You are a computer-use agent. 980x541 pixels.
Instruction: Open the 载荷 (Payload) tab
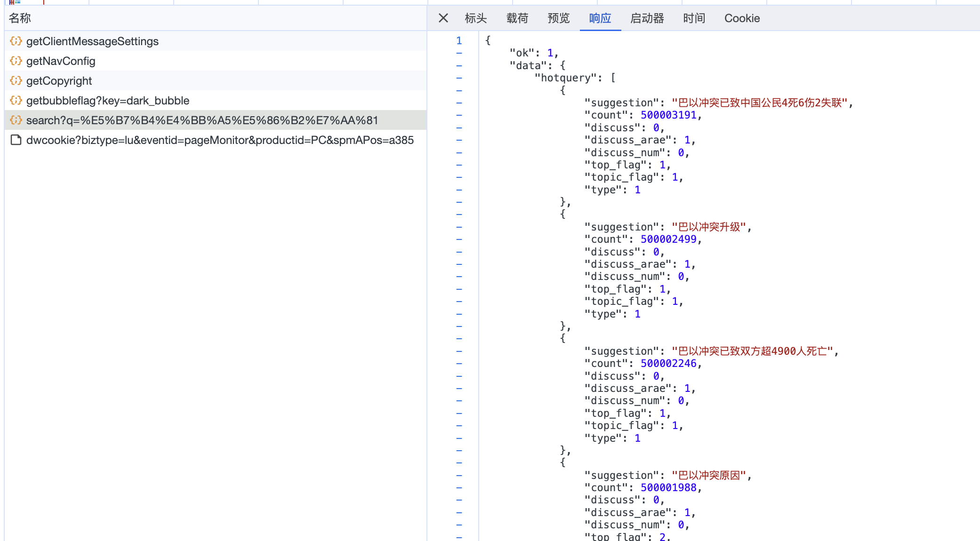tap(517, 18)
